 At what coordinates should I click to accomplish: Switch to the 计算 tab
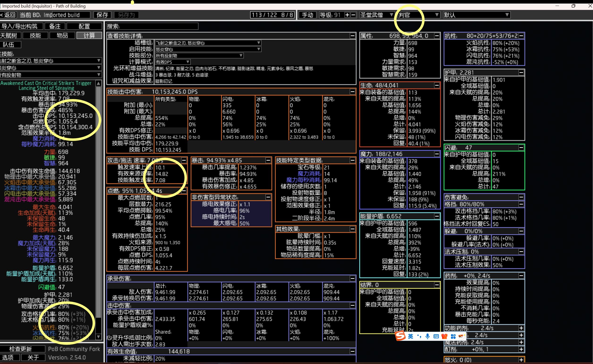(89, 36)
